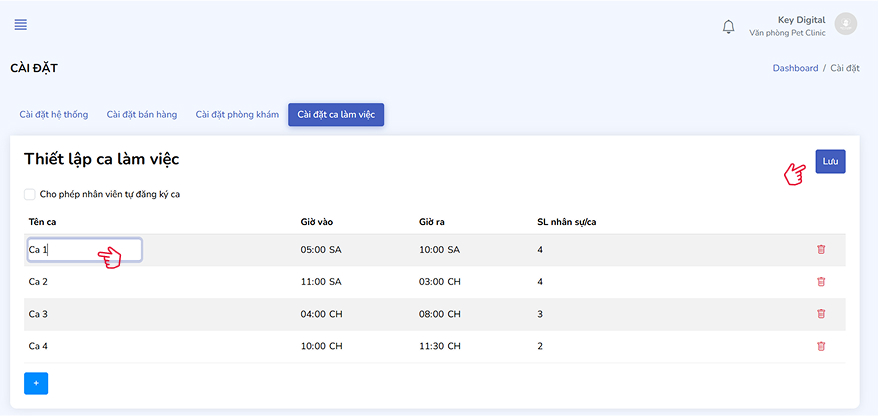879x416 pixels.
Task: Click the notification bell icon
Action: pyautogui.click(x=728, y=26)
